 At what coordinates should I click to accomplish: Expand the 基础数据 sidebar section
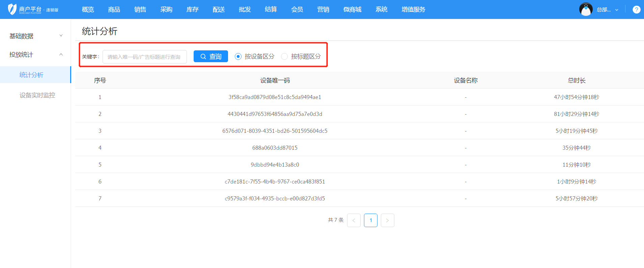point(35,36)
